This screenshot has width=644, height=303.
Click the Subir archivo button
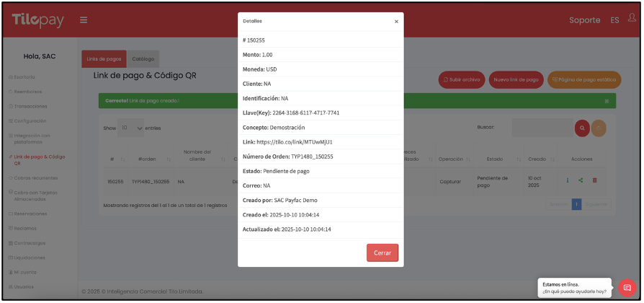coord(461,80)
